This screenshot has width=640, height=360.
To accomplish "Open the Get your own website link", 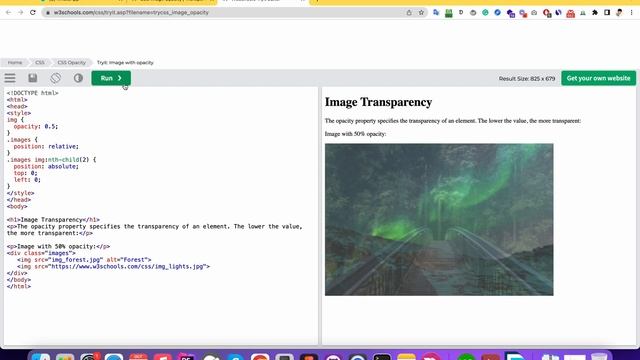I will pos(598,78).
